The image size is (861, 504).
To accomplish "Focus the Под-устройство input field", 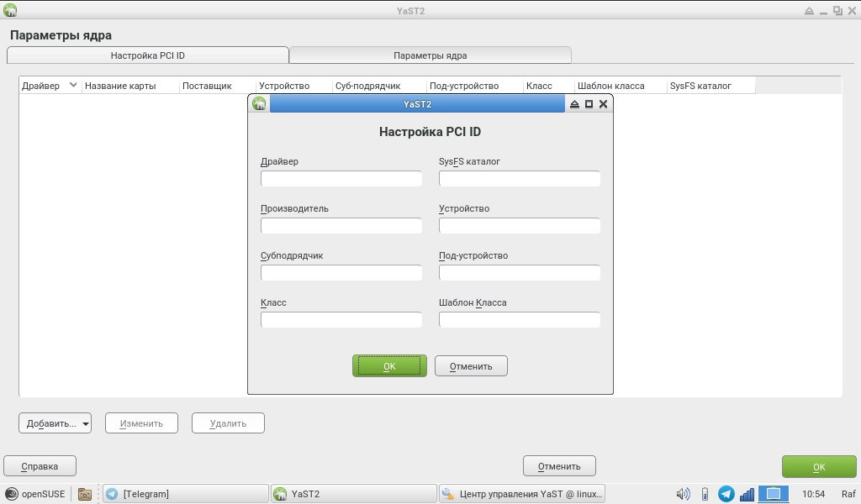I will point(520,273).
